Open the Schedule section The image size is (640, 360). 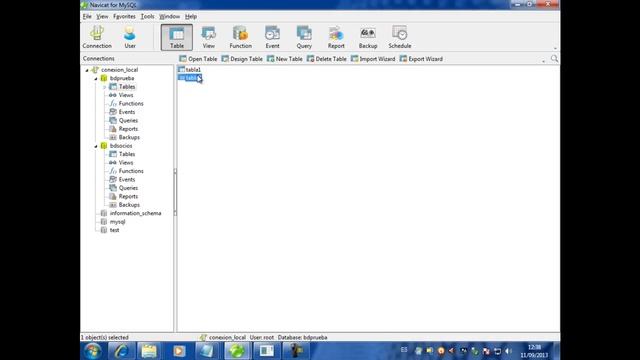[400, 37]
